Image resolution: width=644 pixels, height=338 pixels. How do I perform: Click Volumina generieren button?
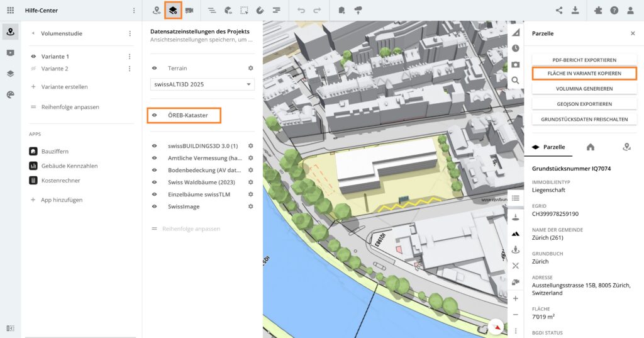(584, 89)
